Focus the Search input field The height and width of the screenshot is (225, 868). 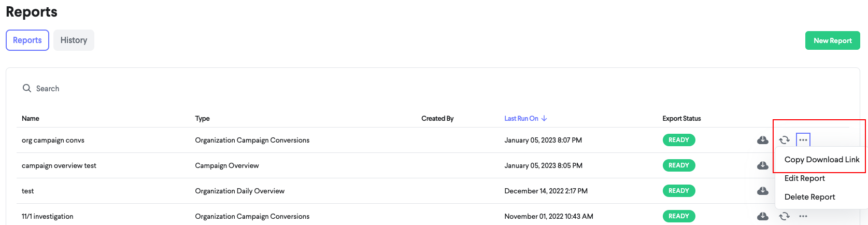207,89
